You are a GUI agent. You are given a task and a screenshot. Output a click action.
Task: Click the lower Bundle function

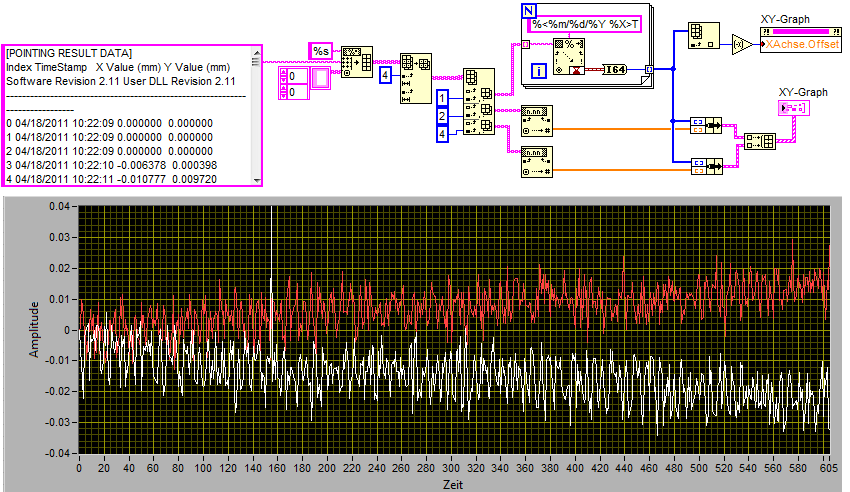[706, 166]
